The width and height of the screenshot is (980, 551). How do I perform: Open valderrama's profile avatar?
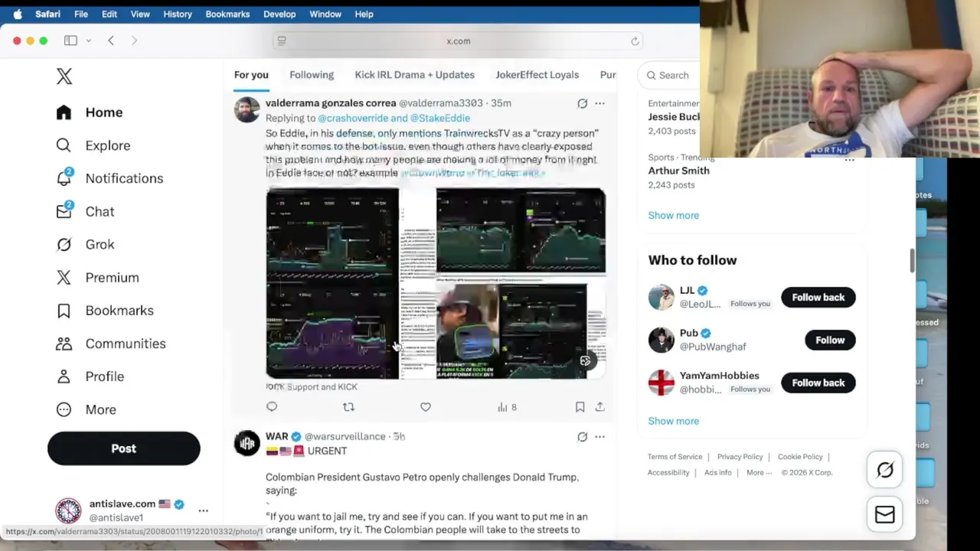(247, 109)
